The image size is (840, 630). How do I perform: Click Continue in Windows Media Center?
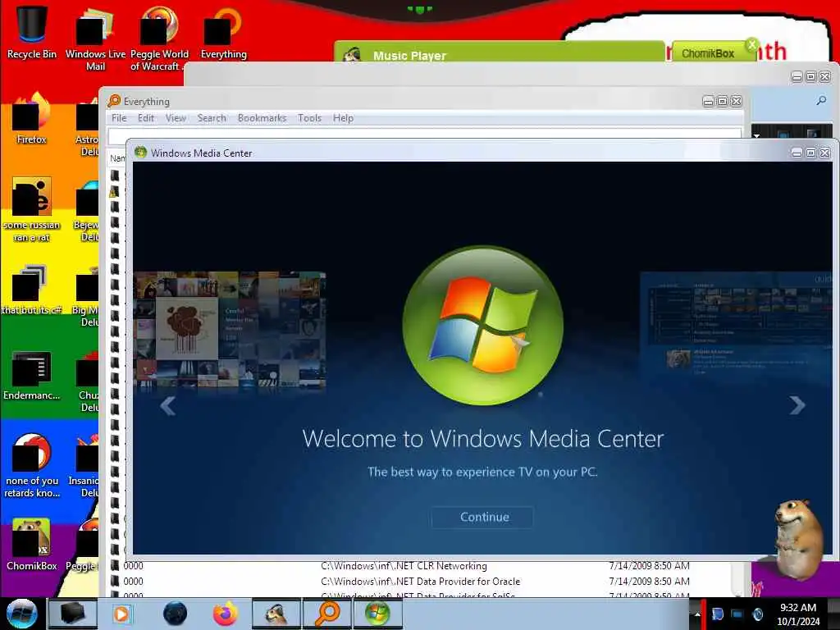[484, 517]
